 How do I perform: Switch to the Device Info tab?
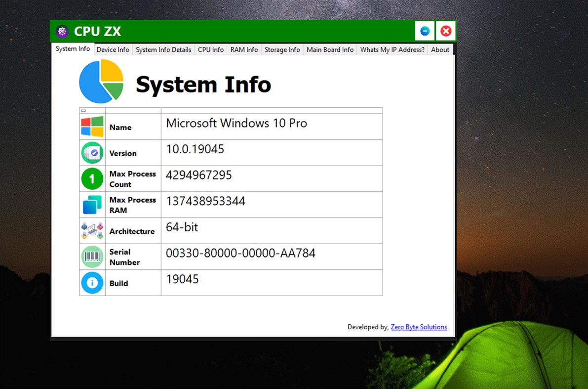click(x=113, y=49)
